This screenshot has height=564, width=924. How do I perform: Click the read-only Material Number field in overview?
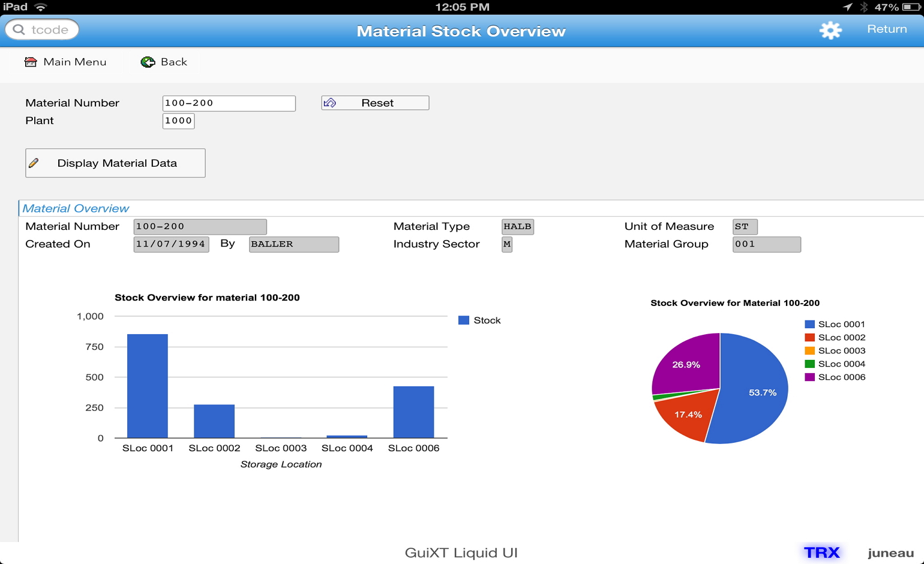click(200, 226)
